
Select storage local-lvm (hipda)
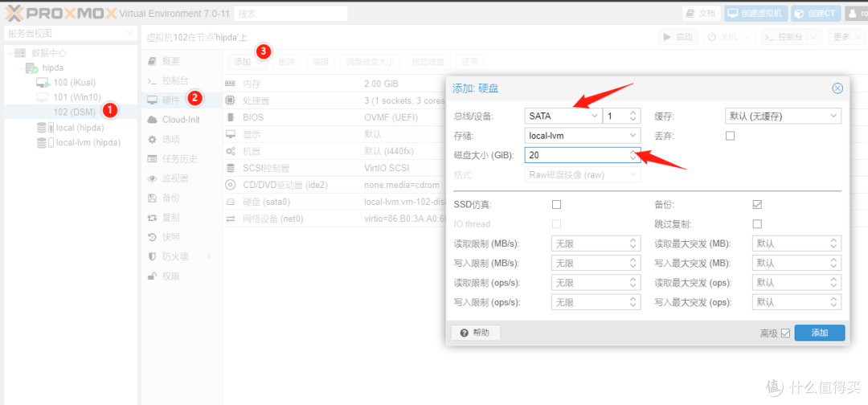click(x=87, y=143)
